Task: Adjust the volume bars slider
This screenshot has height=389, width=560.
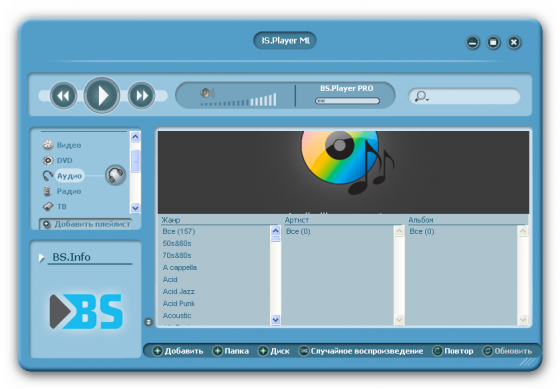Action: click(239, 100)
